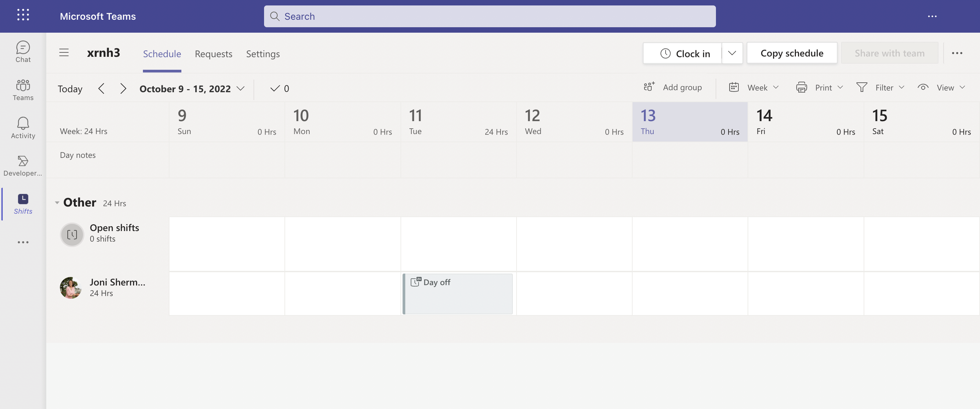980x409 pixels.
Task: Select the Thursday 13 column header
Action: 690,122
